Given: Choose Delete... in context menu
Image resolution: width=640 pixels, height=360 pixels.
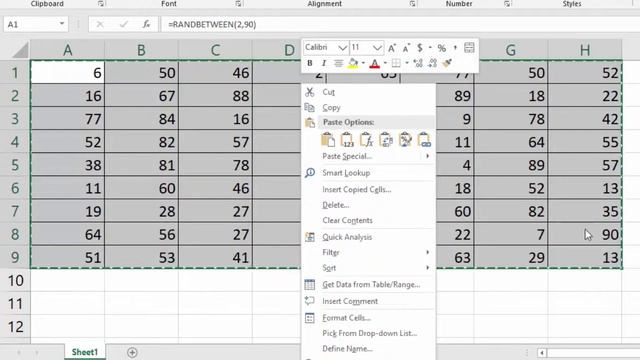Looking at the screenshot, I should pos(336,205).
